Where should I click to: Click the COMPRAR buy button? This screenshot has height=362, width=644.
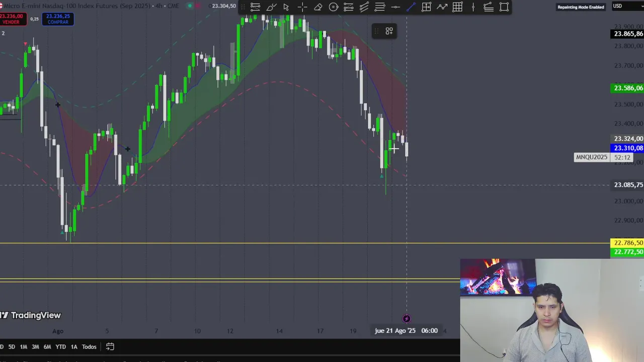58,19
